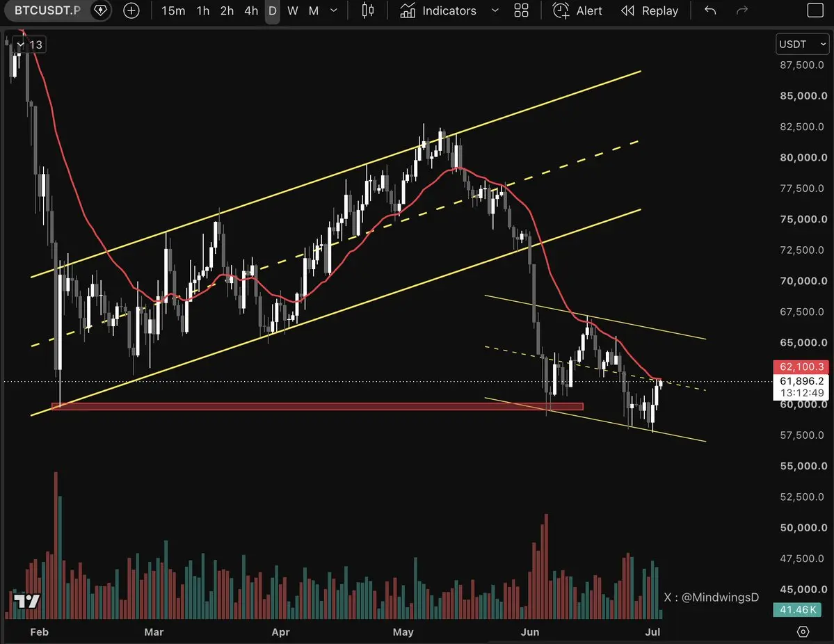Click the redo arrow

(742, 10)
